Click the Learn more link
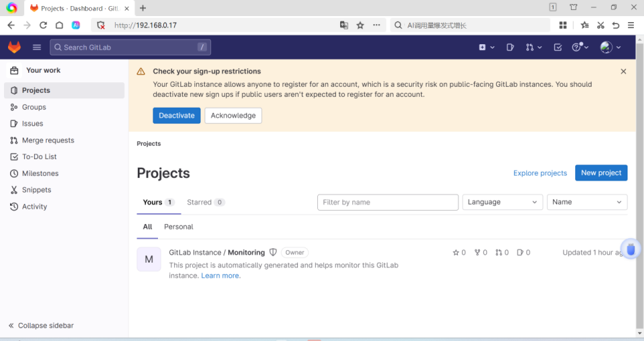This screenshot has height=341, width=644. click(220, 275)
